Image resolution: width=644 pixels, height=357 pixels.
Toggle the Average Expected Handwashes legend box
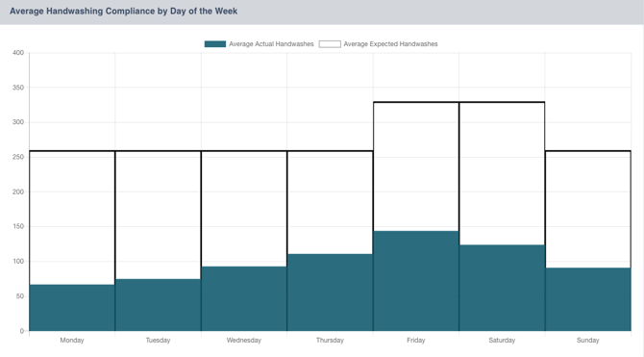[330, 44]
